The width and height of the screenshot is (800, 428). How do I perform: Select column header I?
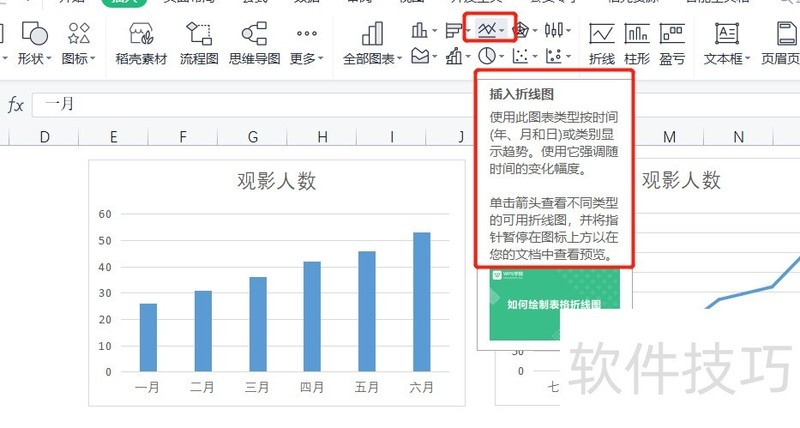391,137
